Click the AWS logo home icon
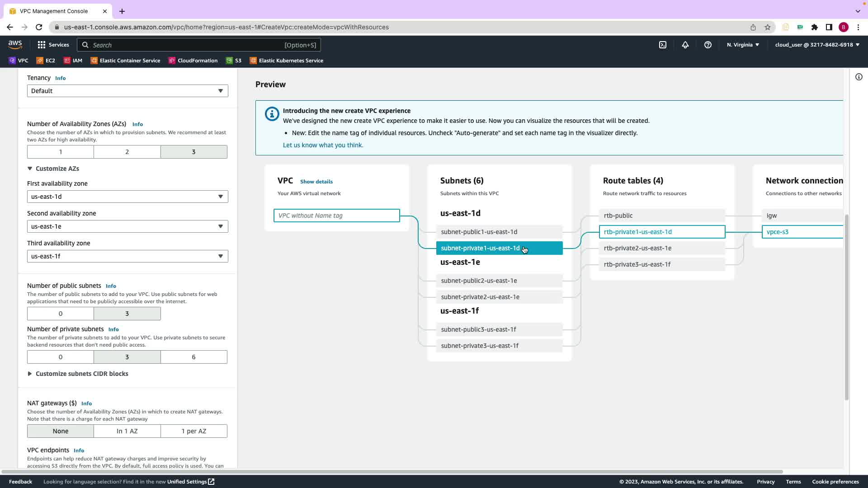868x488 pixels. [15, 44]
